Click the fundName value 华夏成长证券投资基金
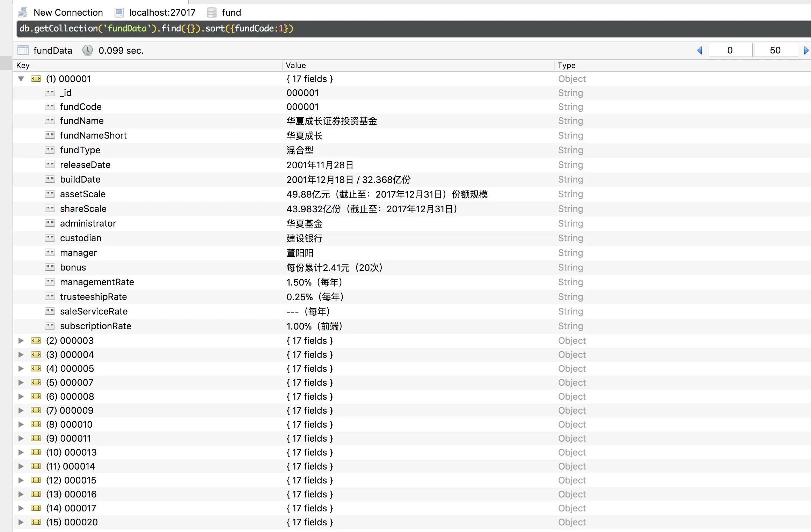Image resolution: width=811 pixels, height=532 pixels. (332, 121)
